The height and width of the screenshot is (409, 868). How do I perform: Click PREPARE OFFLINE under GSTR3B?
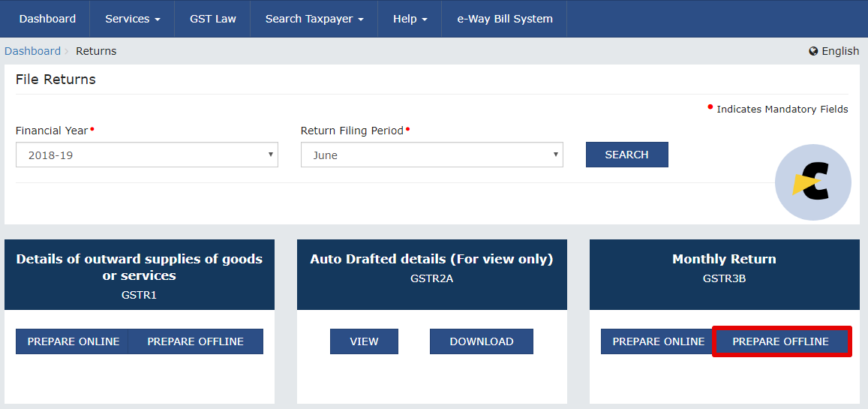click(780, 341)
